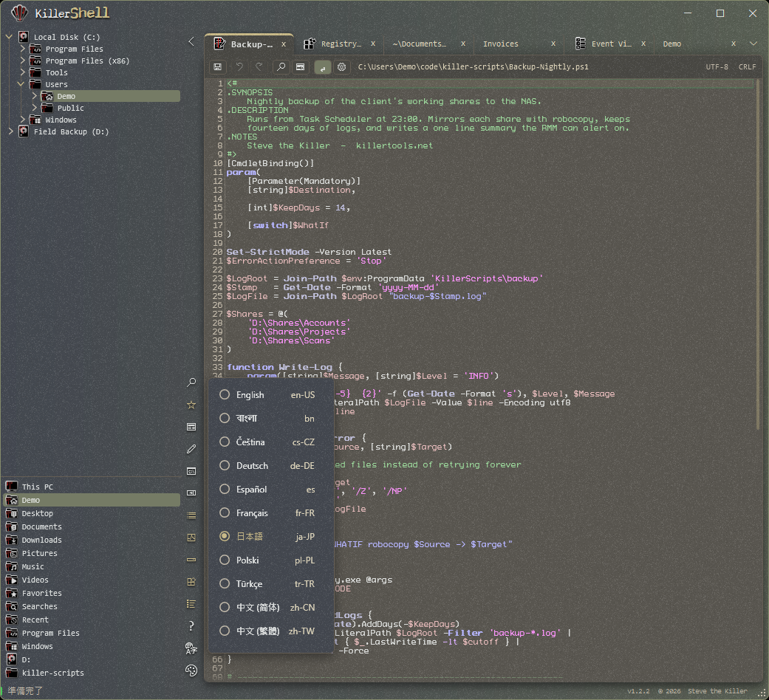Viewport: 769px width, 700px height.
Task: Click the language translate sidebar icon
Action: (191, 648)
